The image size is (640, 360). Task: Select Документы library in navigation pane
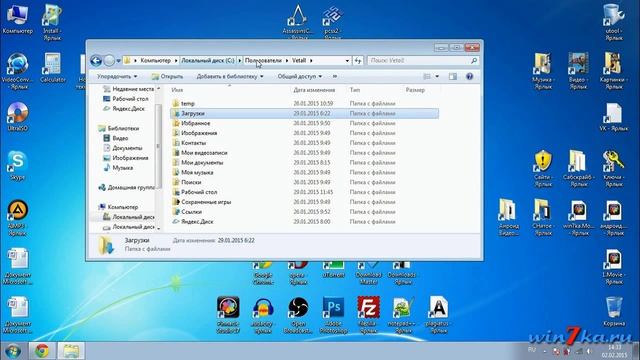pyautogui.click(x=123, y=148)
